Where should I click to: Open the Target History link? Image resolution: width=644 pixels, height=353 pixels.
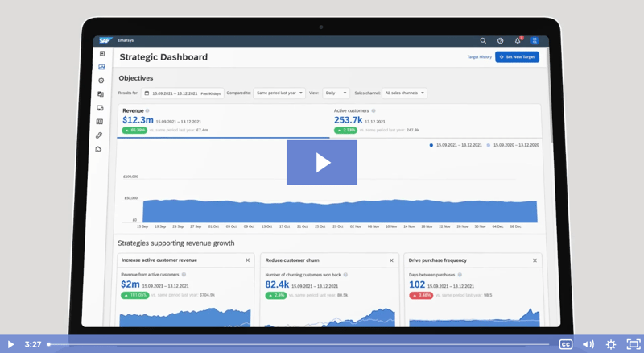click(x=479, y=57)
